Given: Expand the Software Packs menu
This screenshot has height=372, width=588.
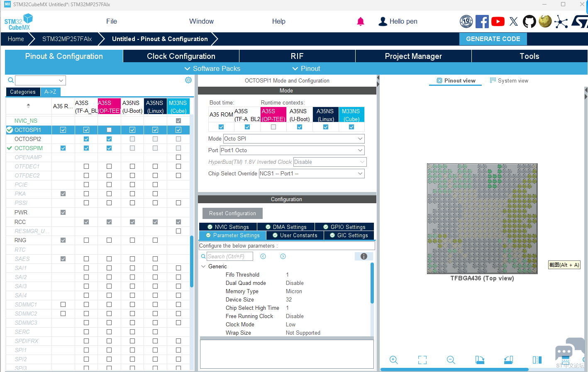Looking at the screenshot, I should tap(212, 68).
